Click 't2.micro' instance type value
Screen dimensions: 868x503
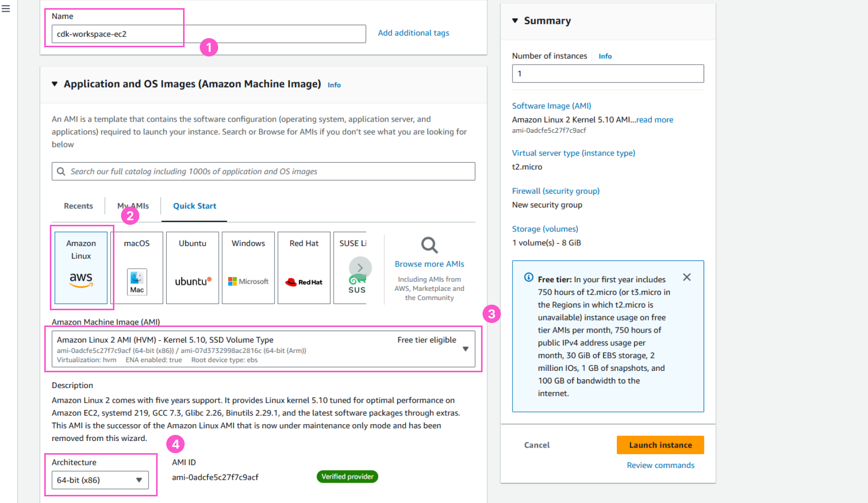(527, 167)
